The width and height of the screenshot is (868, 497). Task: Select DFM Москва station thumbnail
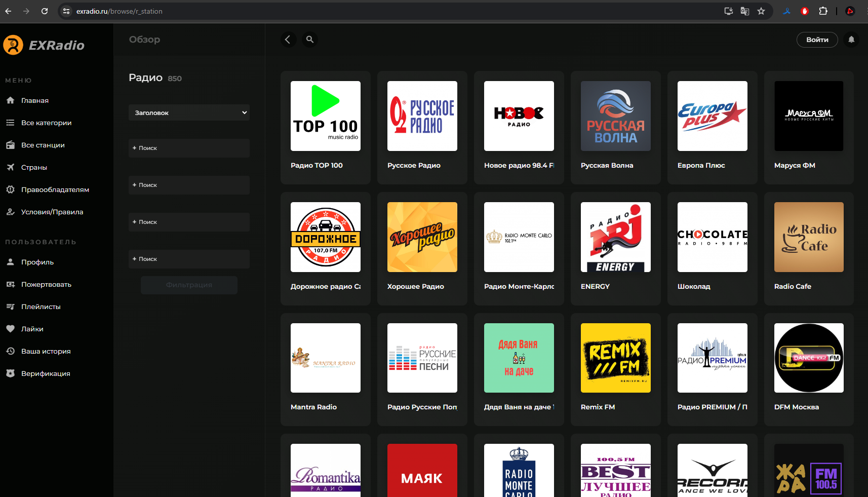pos(809,358)
